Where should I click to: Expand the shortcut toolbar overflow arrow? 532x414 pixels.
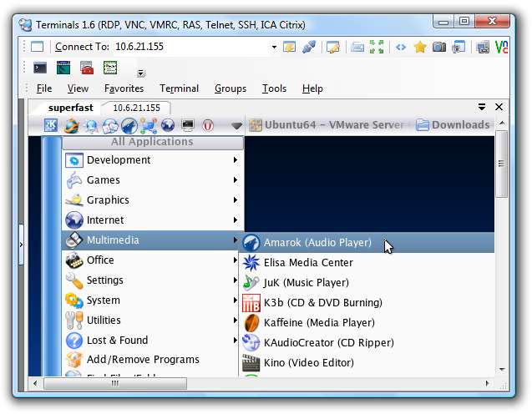[x=141, y=73]
